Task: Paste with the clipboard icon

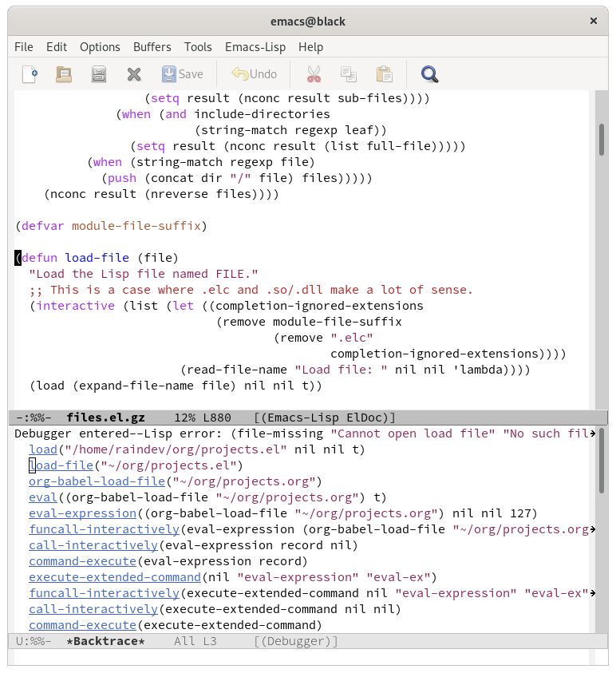Action: (x=385, y=74)
